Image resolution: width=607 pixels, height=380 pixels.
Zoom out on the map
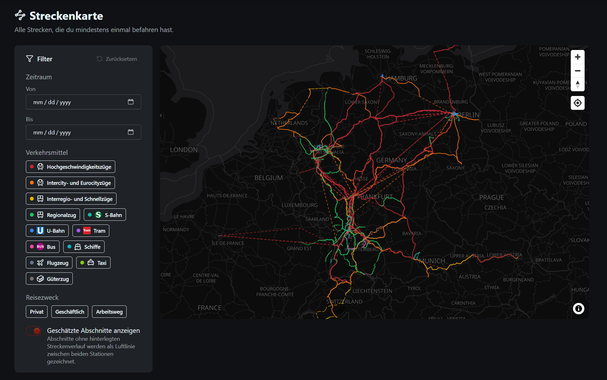click(577, 71)
